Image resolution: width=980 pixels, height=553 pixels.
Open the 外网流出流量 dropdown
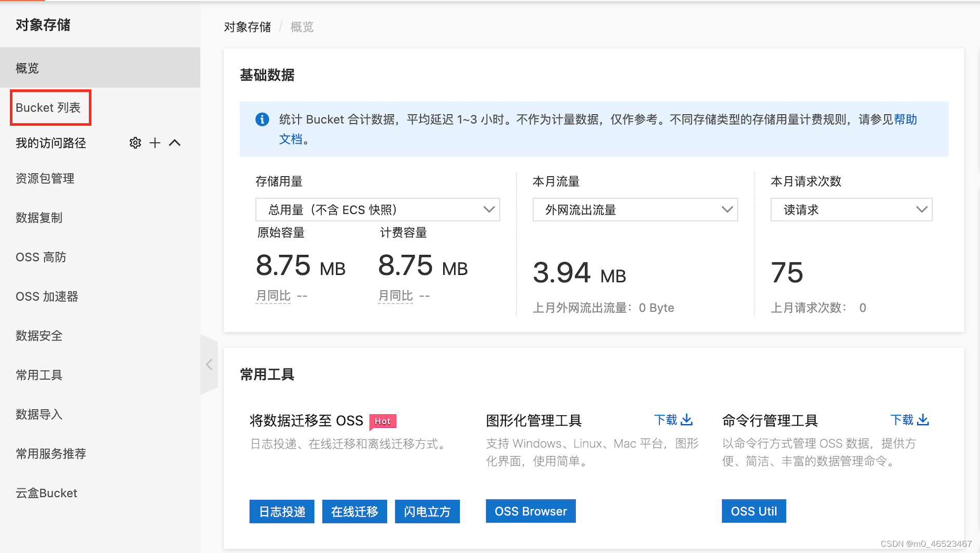tap(635, 209)
